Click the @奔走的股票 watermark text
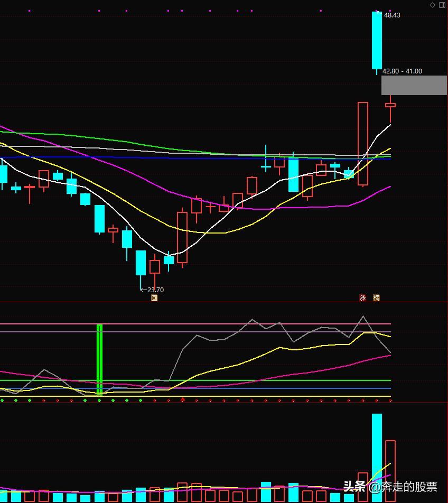The height and width of the screenshot is (503, 448). 403,486
